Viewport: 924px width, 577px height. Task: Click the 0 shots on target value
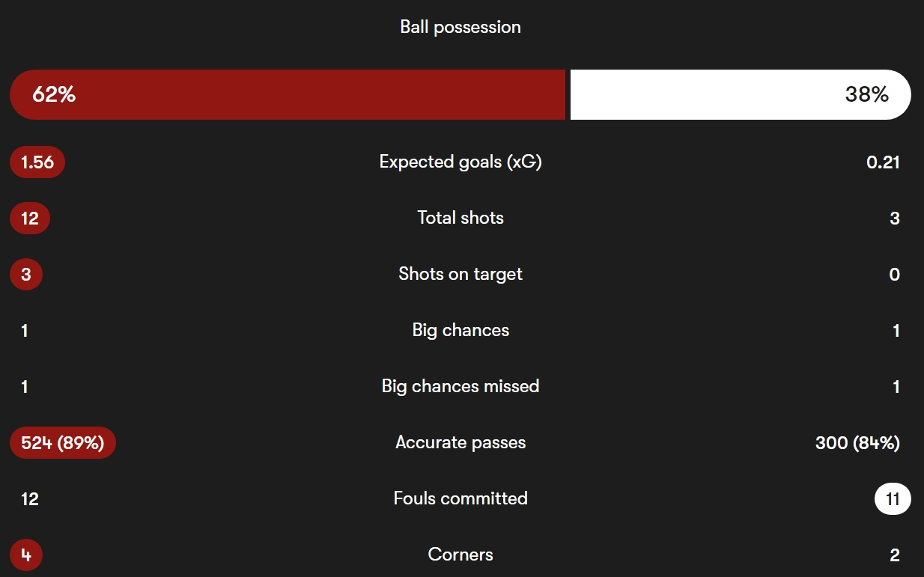(x=894, y=275)
